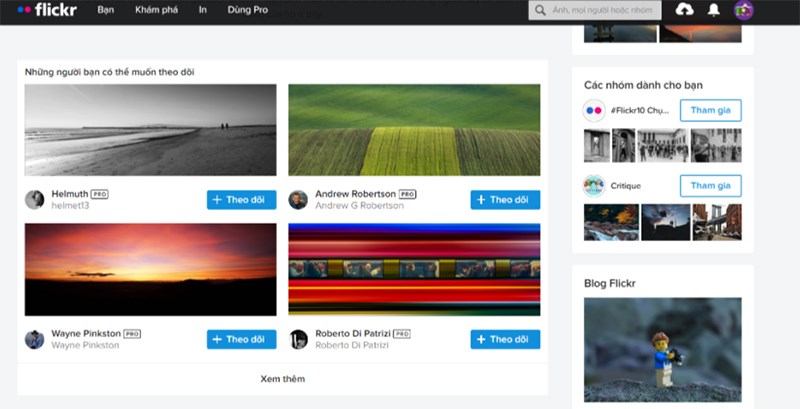Open the Critique waterfall thumbnail
The width and height of the screenshot is (800, 409).
click(x=611, y=222)
